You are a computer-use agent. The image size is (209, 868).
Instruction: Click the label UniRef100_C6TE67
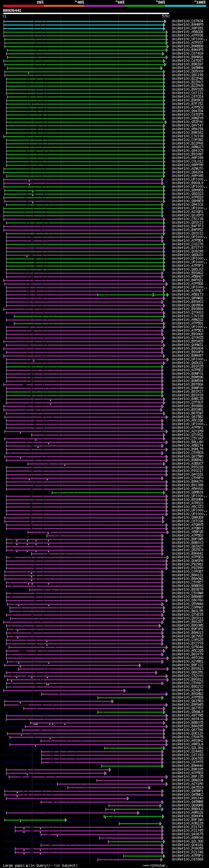point(187,61)
